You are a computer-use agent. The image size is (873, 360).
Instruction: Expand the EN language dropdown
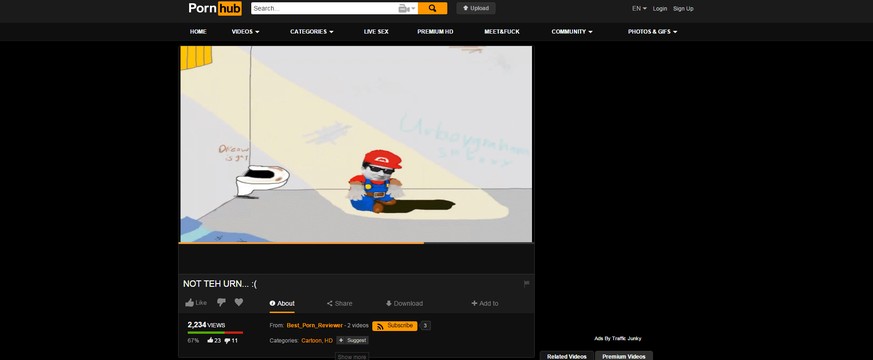click(639, 8)
